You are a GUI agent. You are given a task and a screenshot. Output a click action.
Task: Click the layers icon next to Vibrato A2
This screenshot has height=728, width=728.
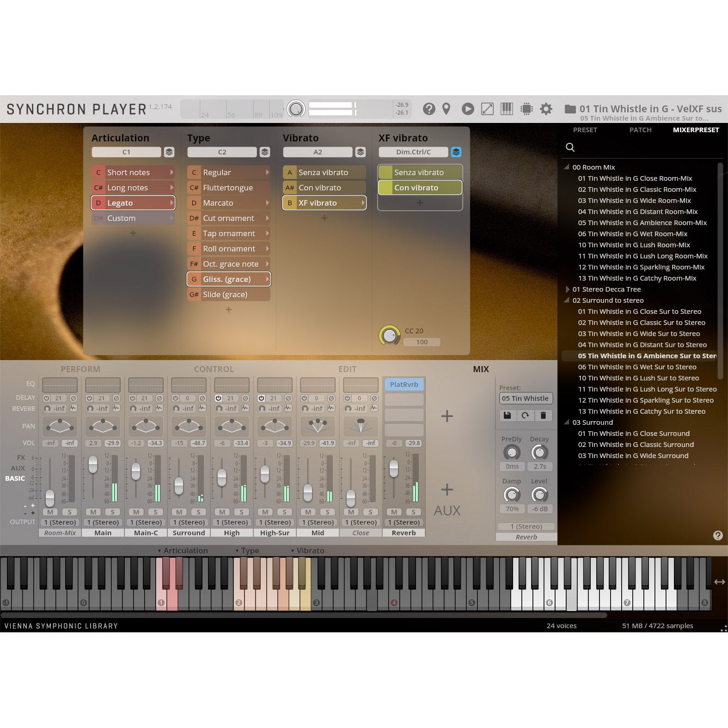[x=361, y=152]
